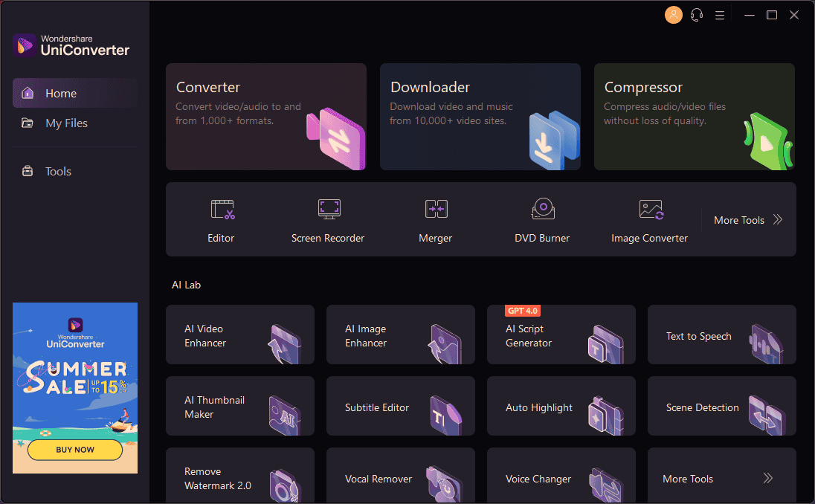Click the Voice Changer icon

coord(606,485)
